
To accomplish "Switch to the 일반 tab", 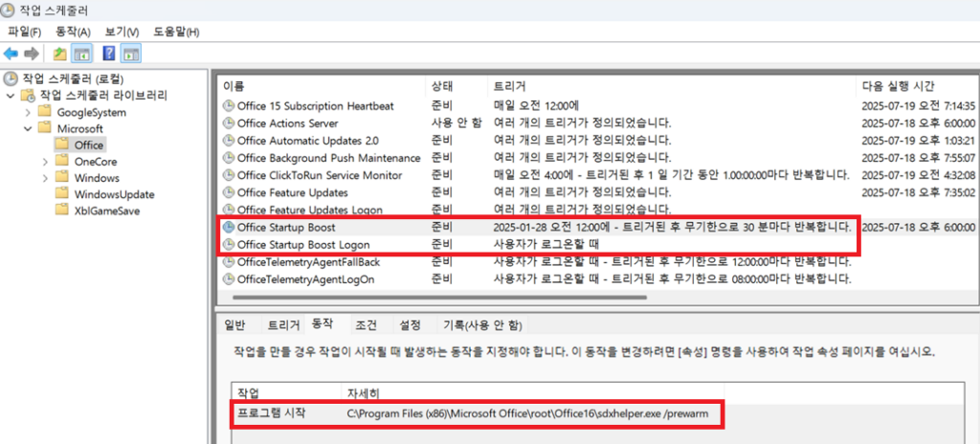I will tap(235, 325).
